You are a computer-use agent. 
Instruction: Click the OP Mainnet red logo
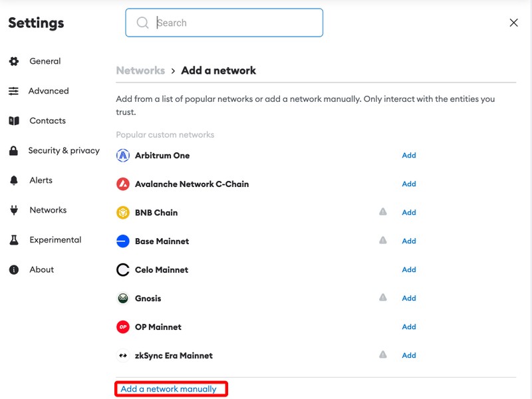pos(122,327)
